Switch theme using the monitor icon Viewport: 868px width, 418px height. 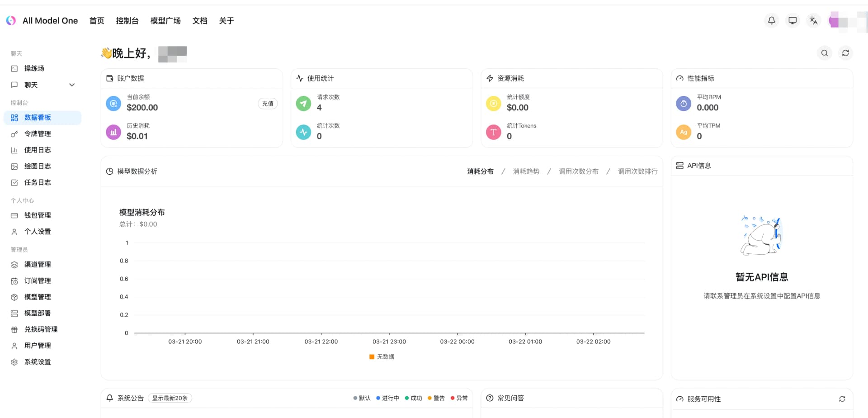coord(793,20)
